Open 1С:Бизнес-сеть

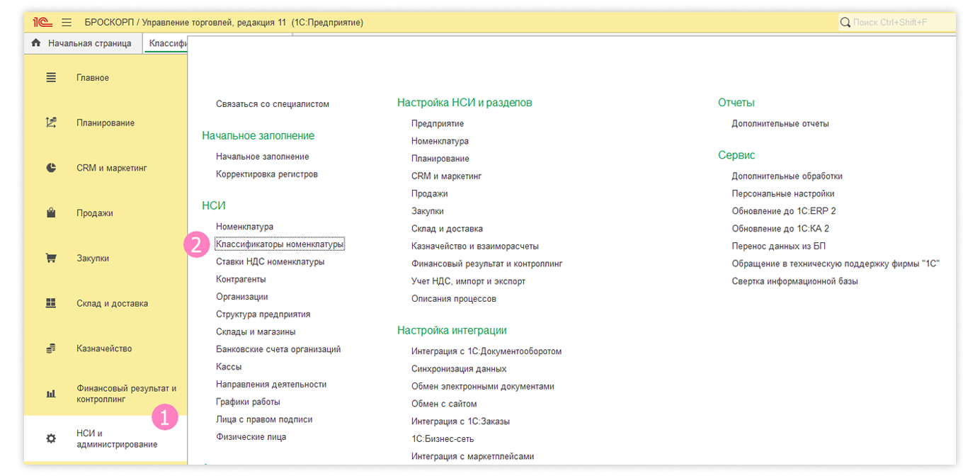click(x=443, y=439)
